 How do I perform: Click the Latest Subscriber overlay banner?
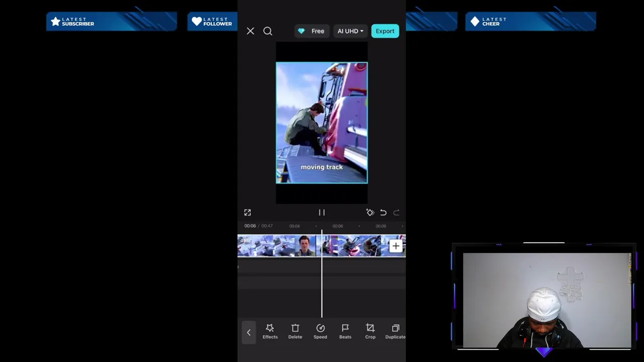(x=112, y=22)
